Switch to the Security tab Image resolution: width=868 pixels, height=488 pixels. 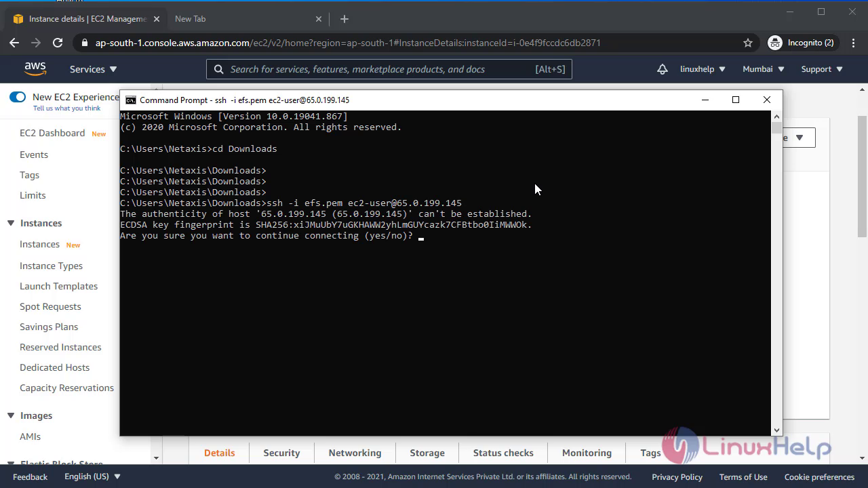[x=281, y=453]
